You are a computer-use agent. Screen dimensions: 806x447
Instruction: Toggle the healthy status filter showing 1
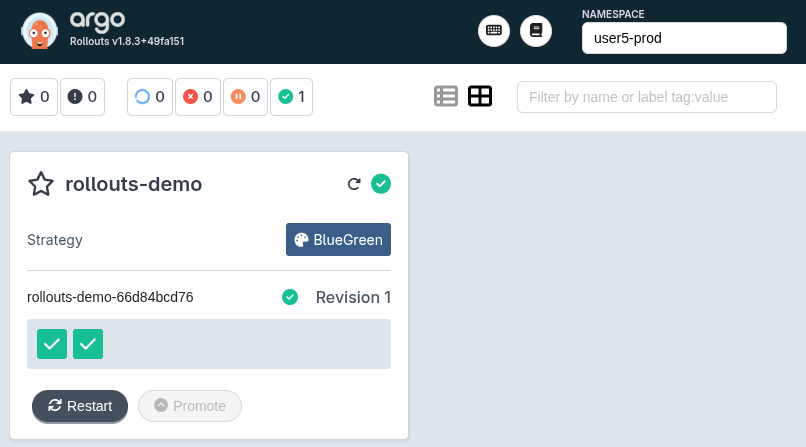pos(292,97)
